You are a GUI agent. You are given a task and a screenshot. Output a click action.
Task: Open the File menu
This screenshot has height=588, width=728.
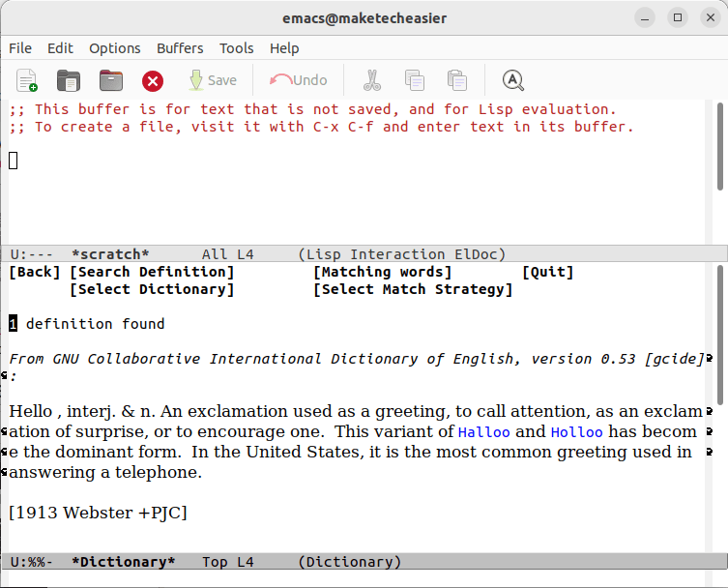click(x=20, y=48)
